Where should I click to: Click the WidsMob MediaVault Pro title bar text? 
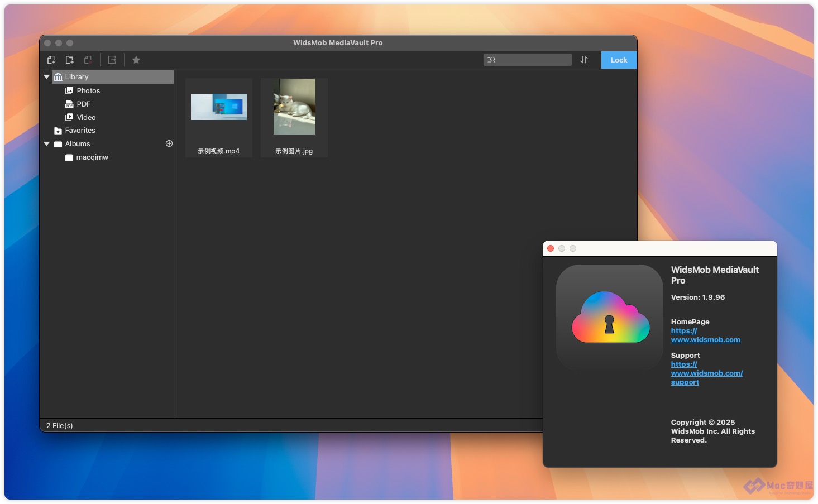click(x=338, y=42)
